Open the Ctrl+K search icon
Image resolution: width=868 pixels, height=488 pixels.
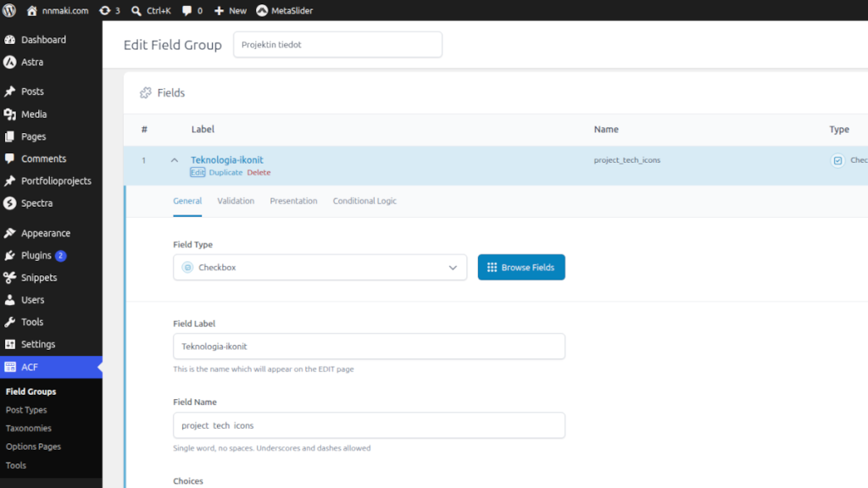pyautogui.click(x=136, y=10)
